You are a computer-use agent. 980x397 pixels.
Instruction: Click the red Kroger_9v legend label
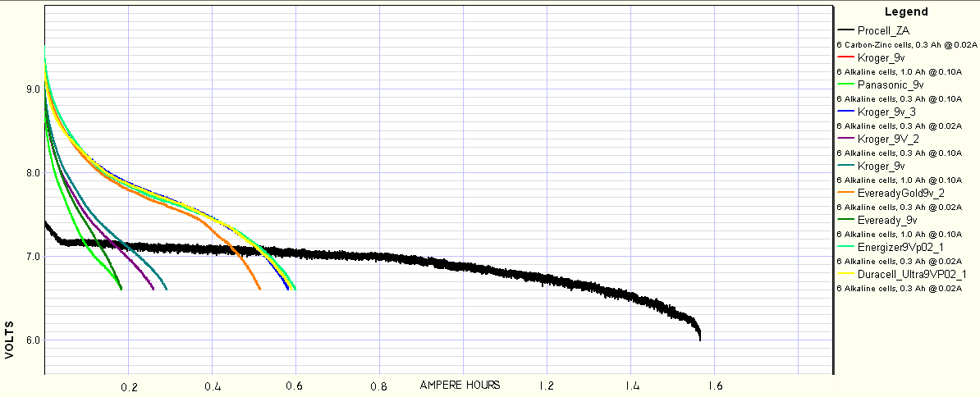(x=881, y=57)
